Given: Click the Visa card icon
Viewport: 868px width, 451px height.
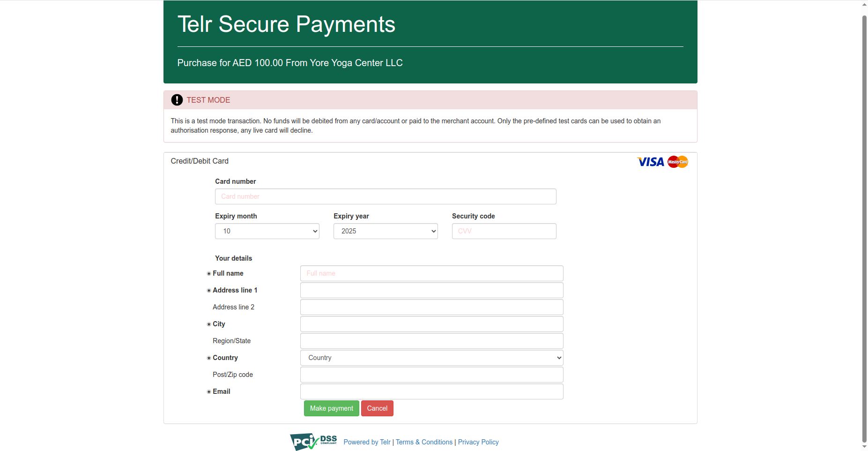Looking at the screenshot, I should coord(650,162).
